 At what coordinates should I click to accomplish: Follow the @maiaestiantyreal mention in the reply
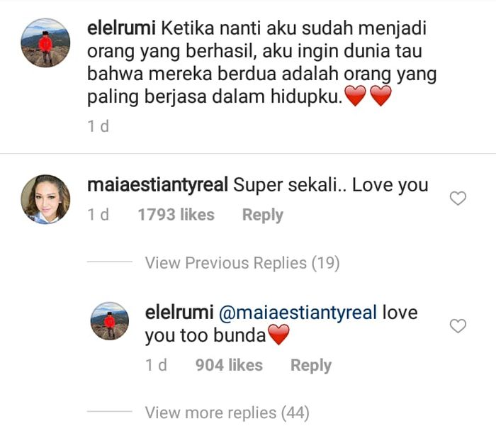(x=298, y=313)
